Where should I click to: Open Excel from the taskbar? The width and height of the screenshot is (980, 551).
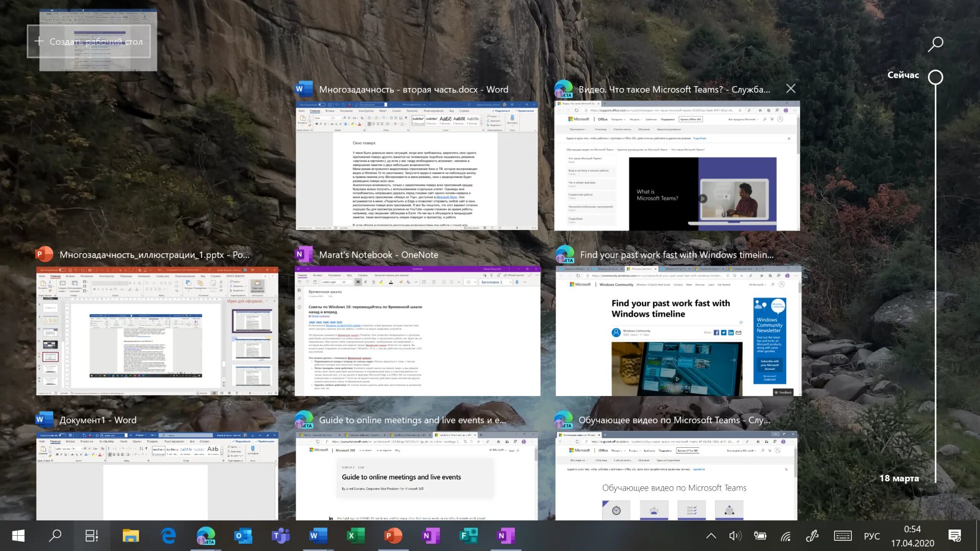point(356,536)
